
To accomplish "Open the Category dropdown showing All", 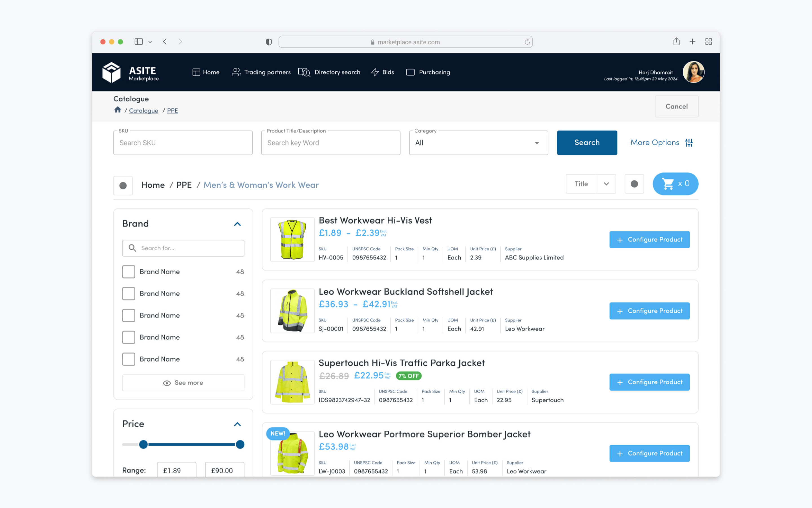I will tap(478, 143).
